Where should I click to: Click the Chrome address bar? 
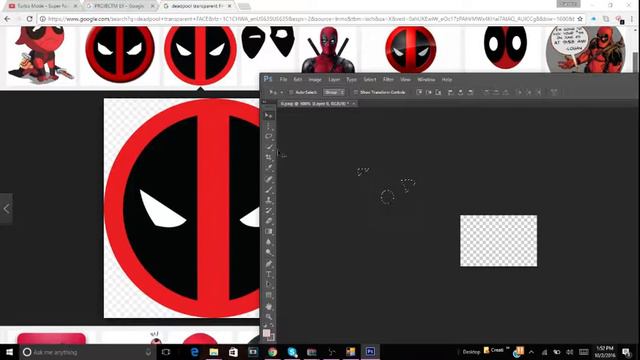(310, 19)
